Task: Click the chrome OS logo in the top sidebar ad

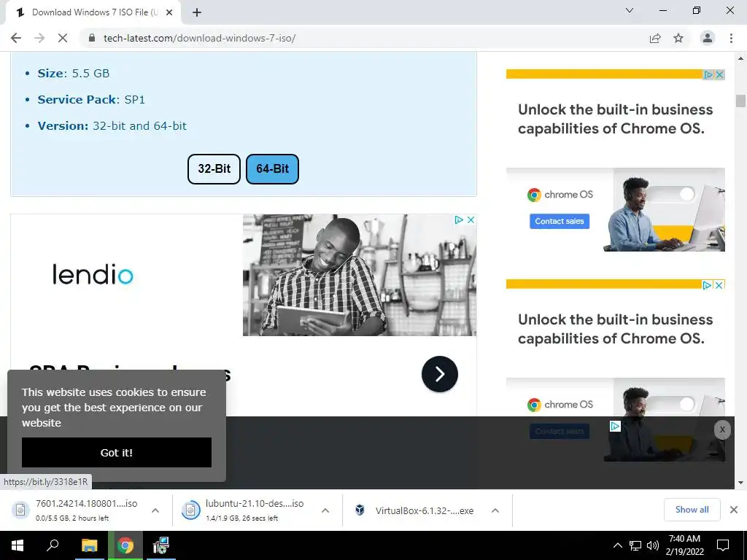Action: [560, 194]
